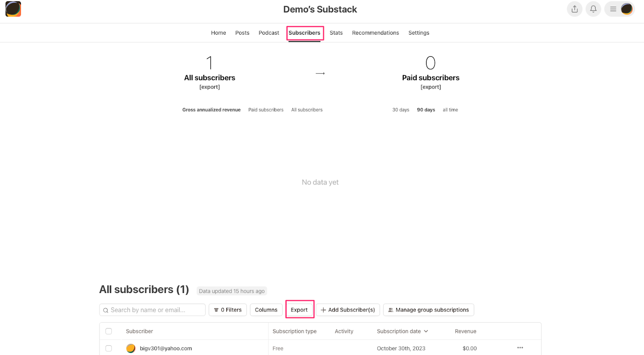The image size is (644, 355).
Task: Sort by Subscription date chevron
Action: point(426,331)
